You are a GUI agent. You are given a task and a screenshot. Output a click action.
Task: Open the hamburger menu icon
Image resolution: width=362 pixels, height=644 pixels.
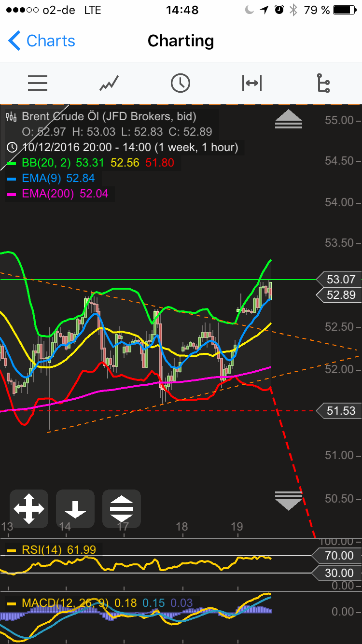coord(38,83)
